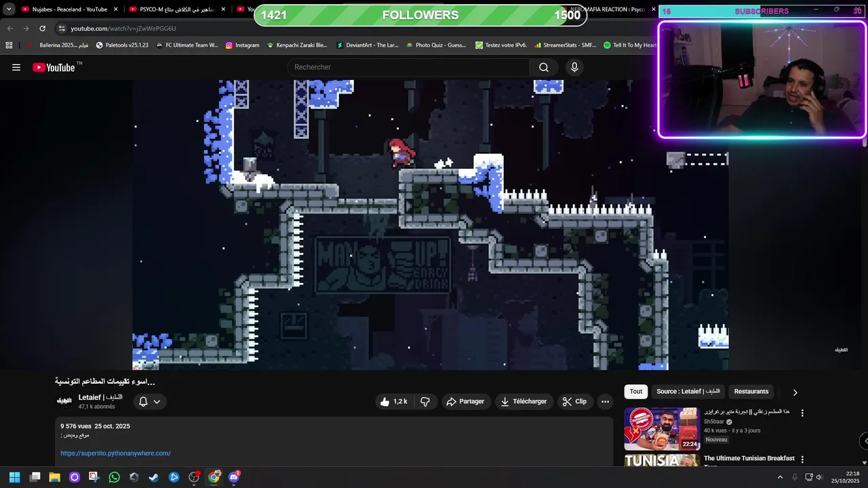868x488 pixels.
Task: Open options for Sh5baar recommended video
Action: [x=802, y=413]
